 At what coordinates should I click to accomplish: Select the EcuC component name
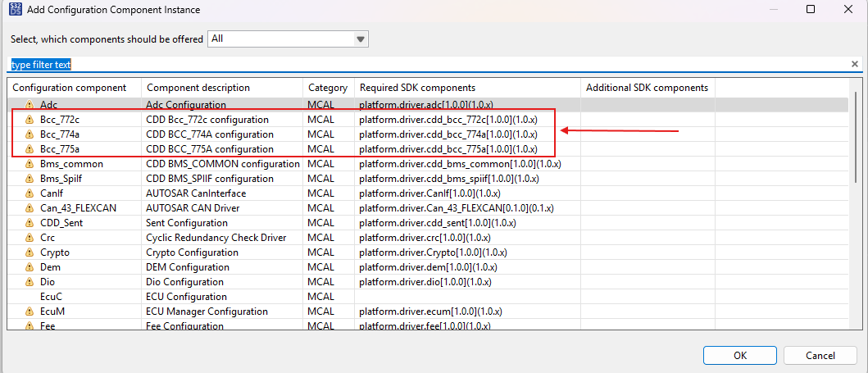click(51, 298)
